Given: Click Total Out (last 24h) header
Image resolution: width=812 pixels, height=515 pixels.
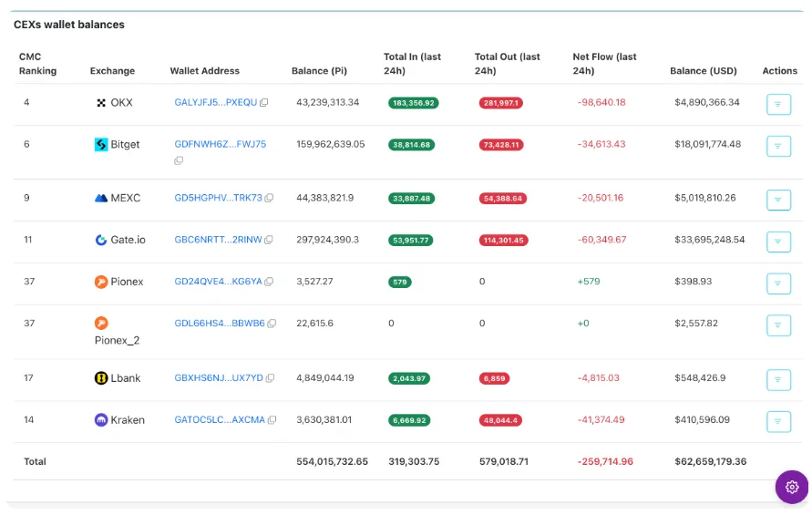Looking at the screenshot, I should [x=507, y=64].
